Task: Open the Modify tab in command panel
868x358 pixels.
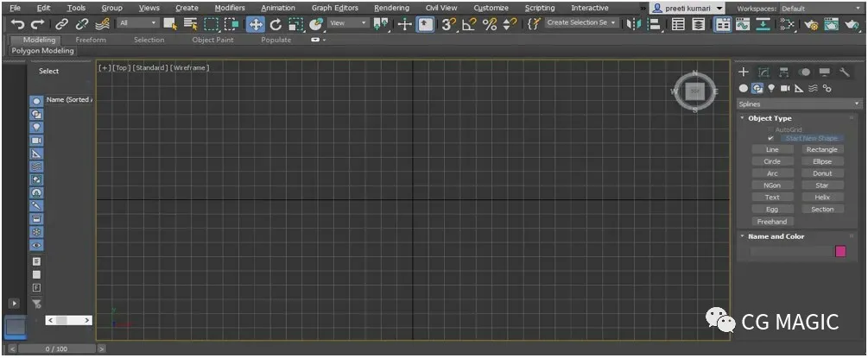Action: (x=763, y=72)
